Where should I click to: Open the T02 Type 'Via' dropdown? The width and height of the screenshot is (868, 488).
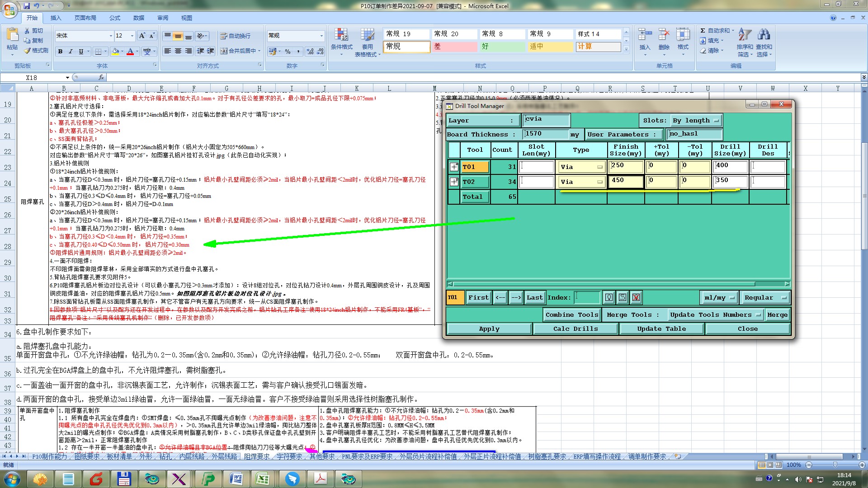point(581,182)
